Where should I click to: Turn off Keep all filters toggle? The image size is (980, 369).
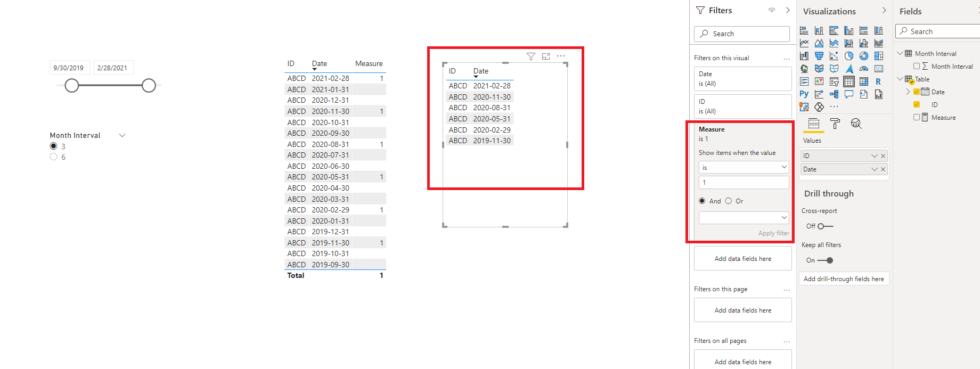coord(825,260)
